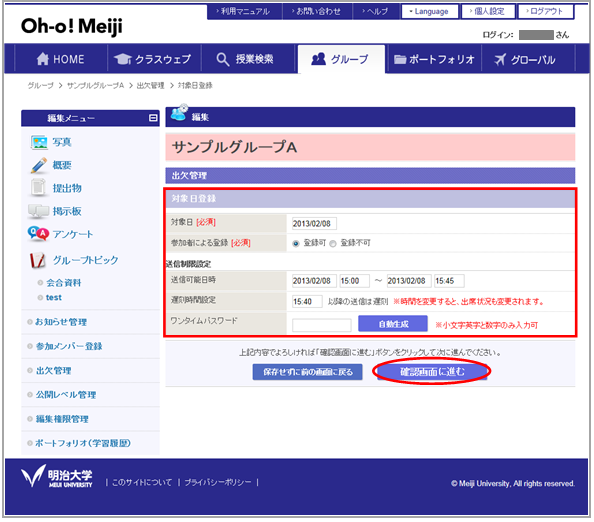The width and height of the screenshot is (594, 522).
Task: Click 確認画面に進む button
Action: pyautogui.click(x=432, y=372)
